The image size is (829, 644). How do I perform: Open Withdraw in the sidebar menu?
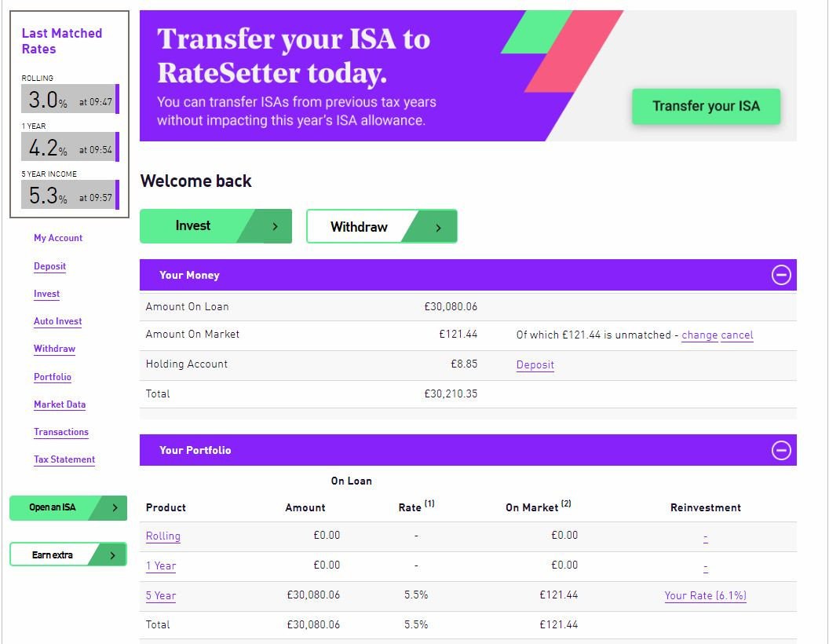click(x=54, y=349)
